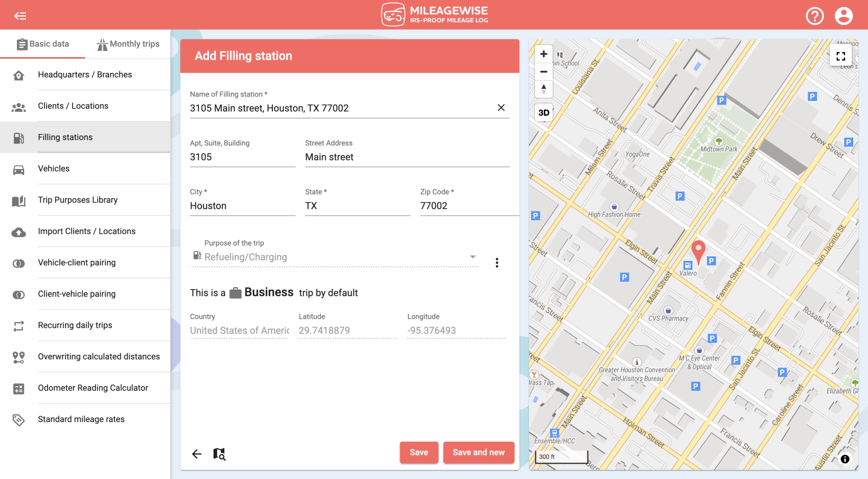Screen dimensions: 868x479
Task: Click the Save and new button
Action: (x=479, y=452)
